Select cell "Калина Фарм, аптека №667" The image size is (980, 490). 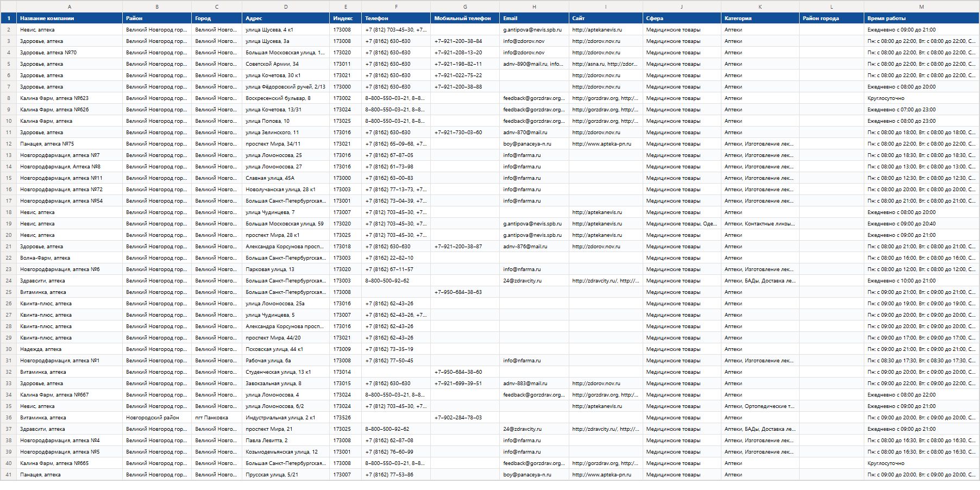[x=70, y=395]
